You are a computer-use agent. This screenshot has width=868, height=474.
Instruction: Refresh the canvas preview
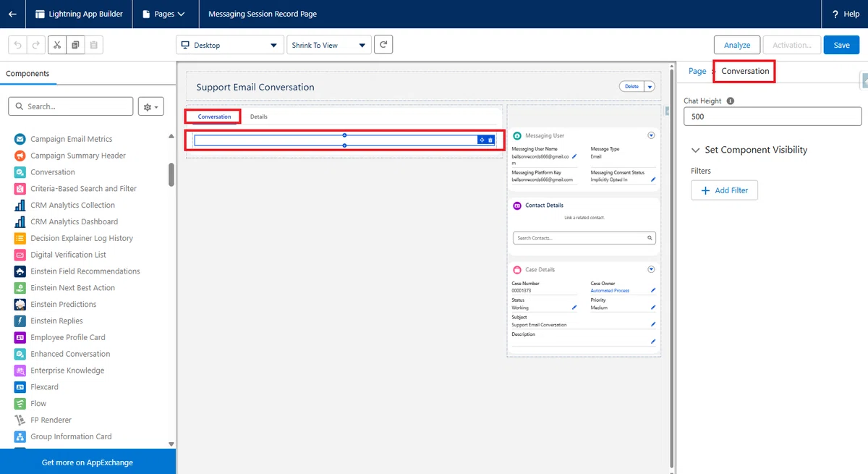(x=383, y=45)
